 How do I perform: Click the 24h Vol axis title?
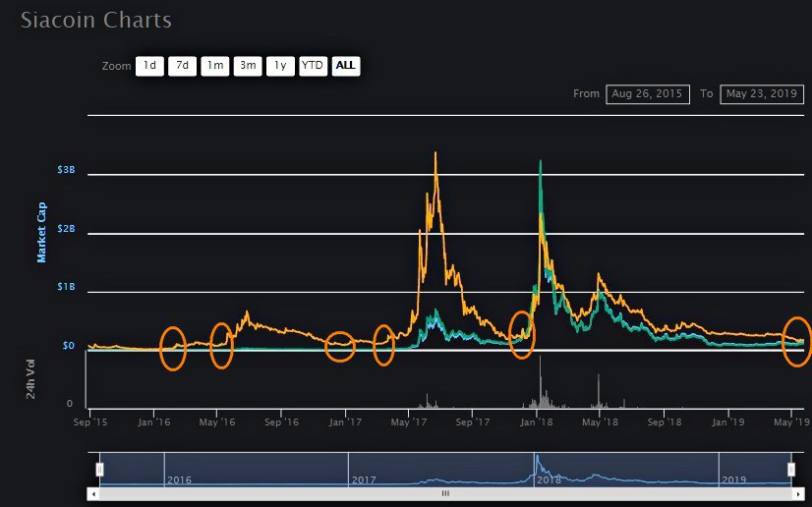point(30,379)
